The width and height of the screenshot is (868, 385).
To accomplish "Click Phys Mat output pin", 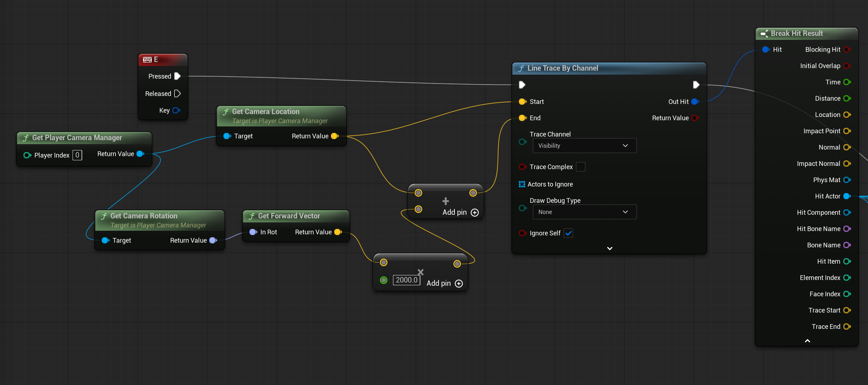I will [847, 180].
